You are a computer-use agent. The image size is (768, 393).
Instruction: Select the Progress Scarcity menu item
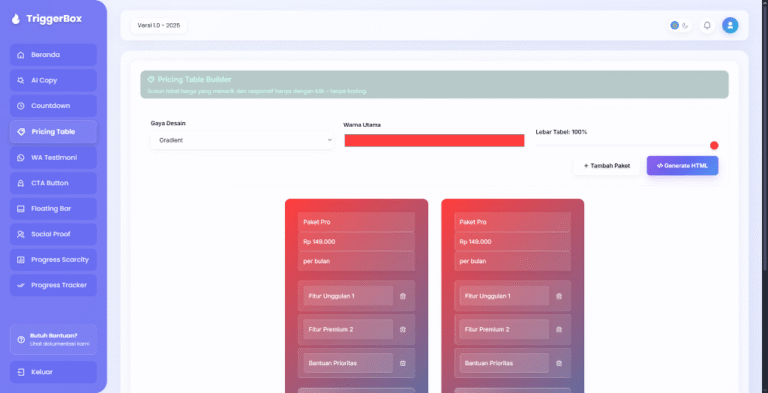[53, 260]
